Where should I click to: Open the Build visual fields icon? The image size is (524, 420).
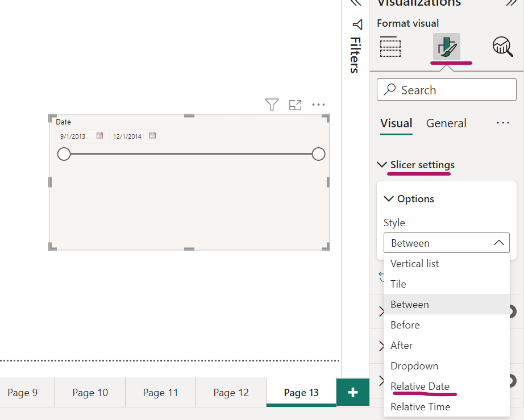[390, 47]
